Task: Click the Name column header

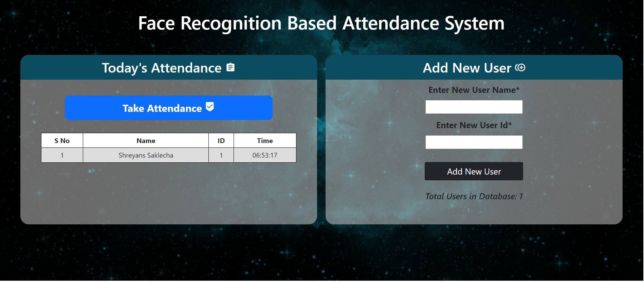Action: (146, 140)
